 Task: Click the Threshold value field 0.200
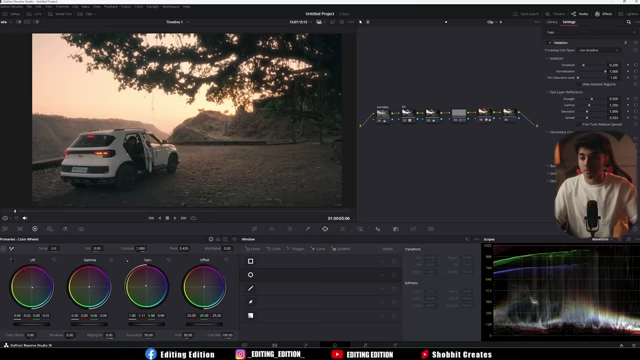point(613,65)
